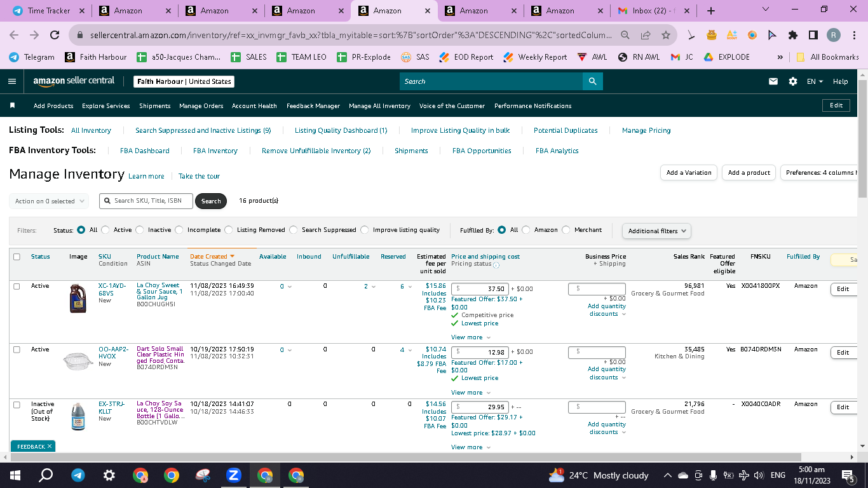Image resolution: width=868 pixels, height=488 pixels.
Task: Expand View more for the Dart Solo row
Action: (x=471, y=393)
